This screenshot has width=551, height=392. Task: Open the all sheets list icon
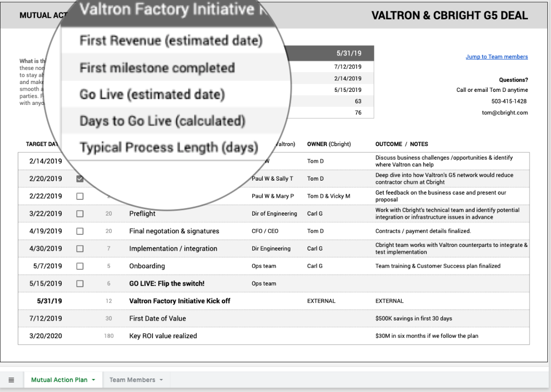[11, 380]
